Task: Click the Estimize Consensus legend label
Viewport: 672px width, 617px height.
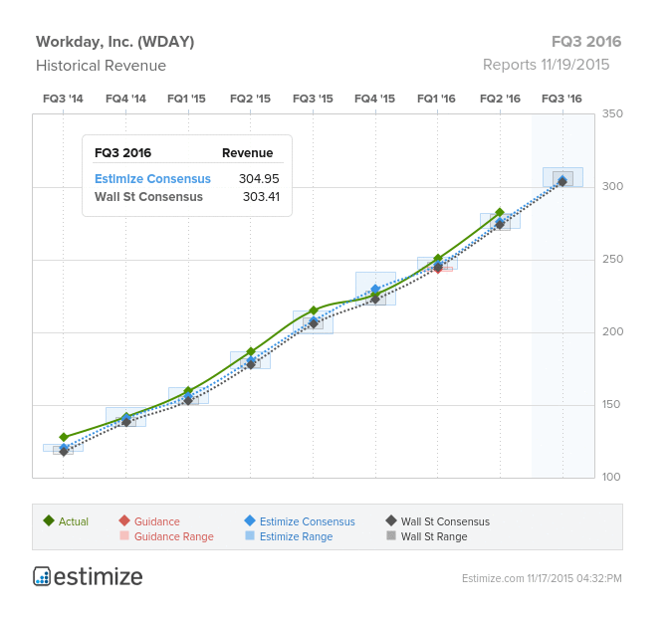Action: tap(308, 521)
